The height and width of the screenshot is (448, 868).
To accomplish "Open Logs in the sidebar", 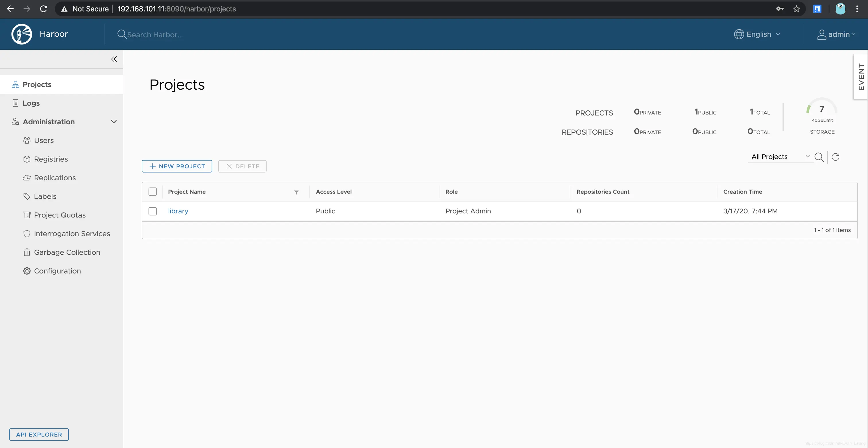I will tap(31, 103).
